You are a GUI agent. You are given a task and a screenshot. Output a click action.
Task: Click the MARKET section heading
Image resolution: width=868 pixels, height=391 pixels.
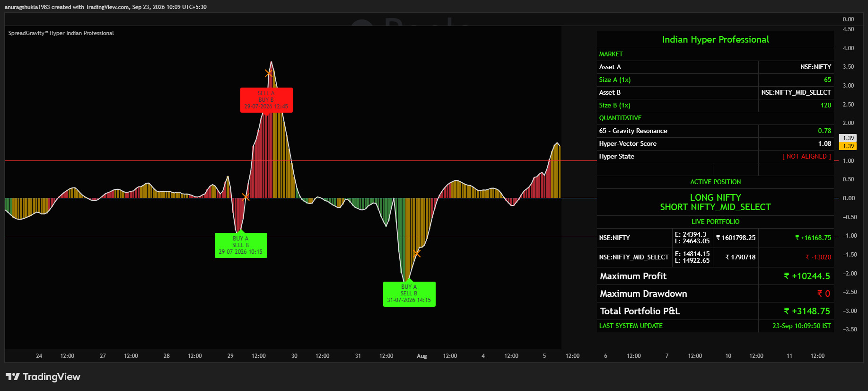pos(611,54)
